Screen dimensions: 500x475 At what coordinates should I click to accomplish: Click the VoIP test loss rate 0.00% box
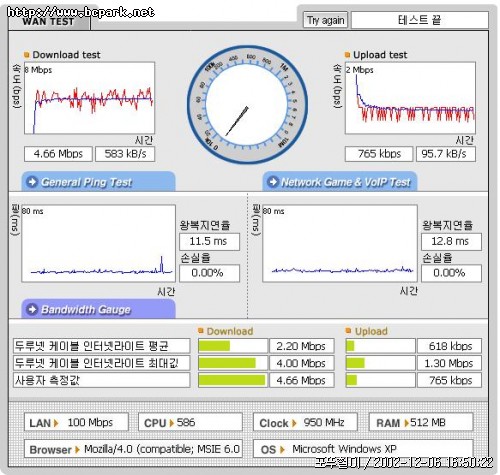(451, 273)
